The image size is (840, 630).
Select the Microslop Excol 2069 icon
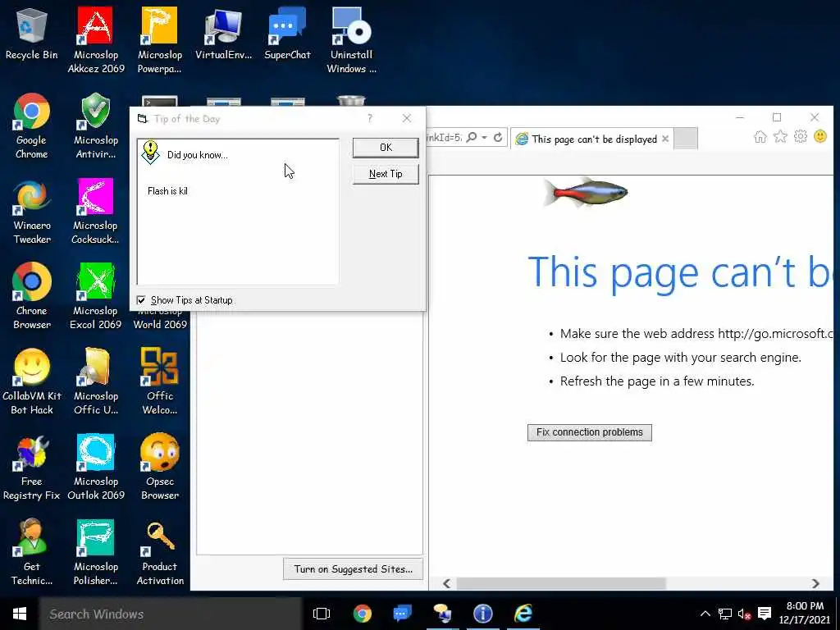tap(95, 296)
